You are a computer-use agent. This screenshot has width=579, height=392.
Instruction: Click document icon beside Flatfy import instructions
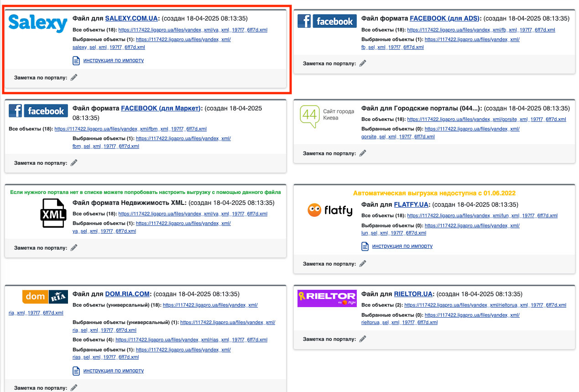(365, 246)
